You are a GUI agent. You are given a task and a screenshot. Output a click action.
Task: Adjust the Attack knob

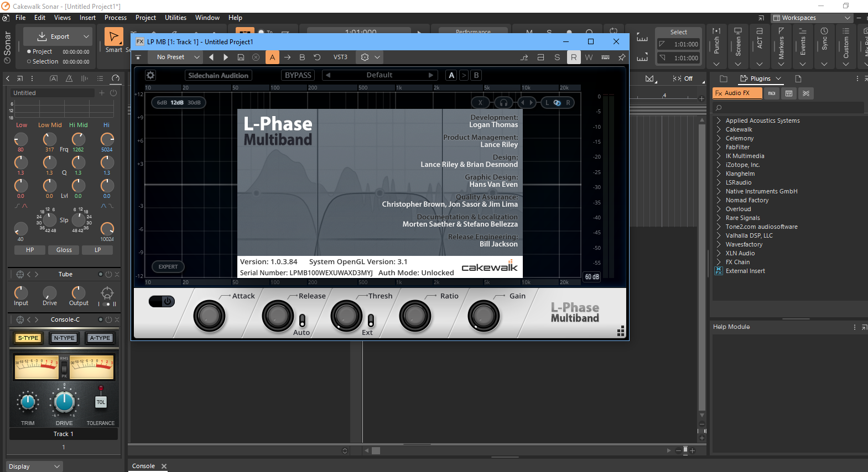click(x=209, y=316)
